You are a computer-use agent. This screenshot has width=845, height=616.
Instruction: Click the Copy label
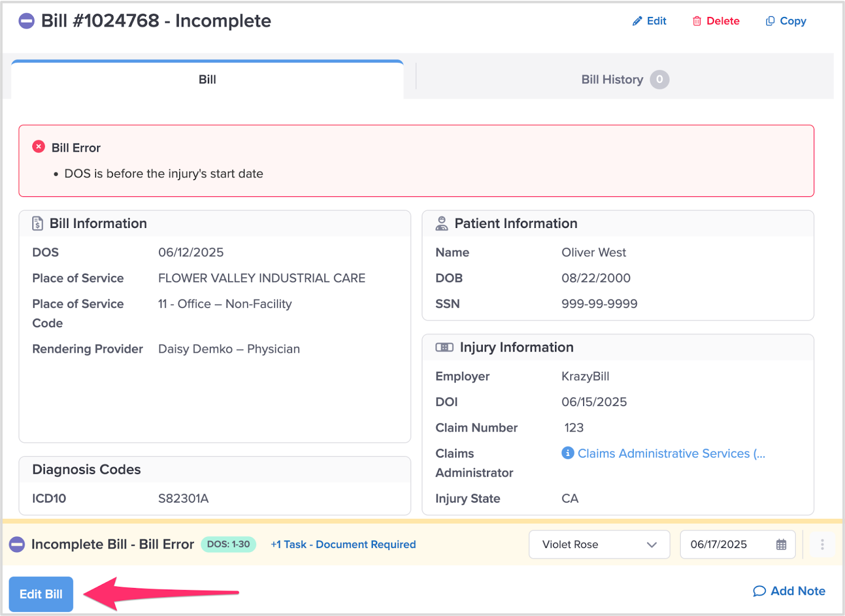click(793, 21)
